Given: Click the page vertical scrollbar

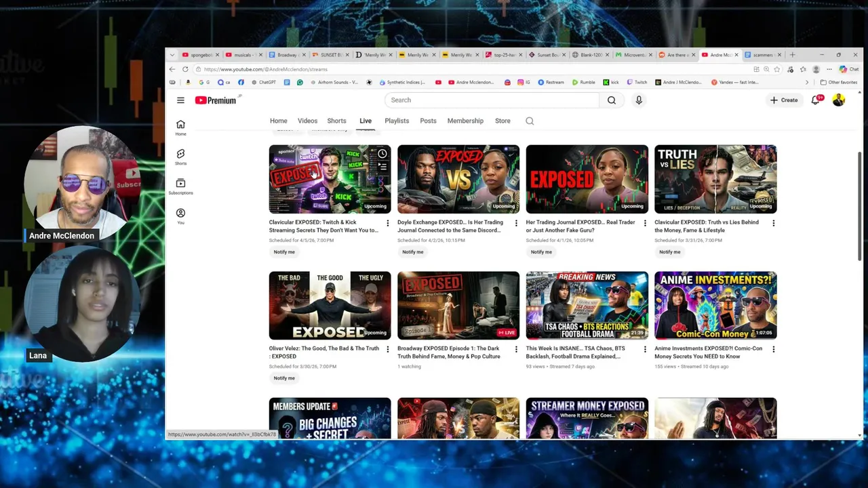Looking at the screenshot, I should (x=860, y=205).
